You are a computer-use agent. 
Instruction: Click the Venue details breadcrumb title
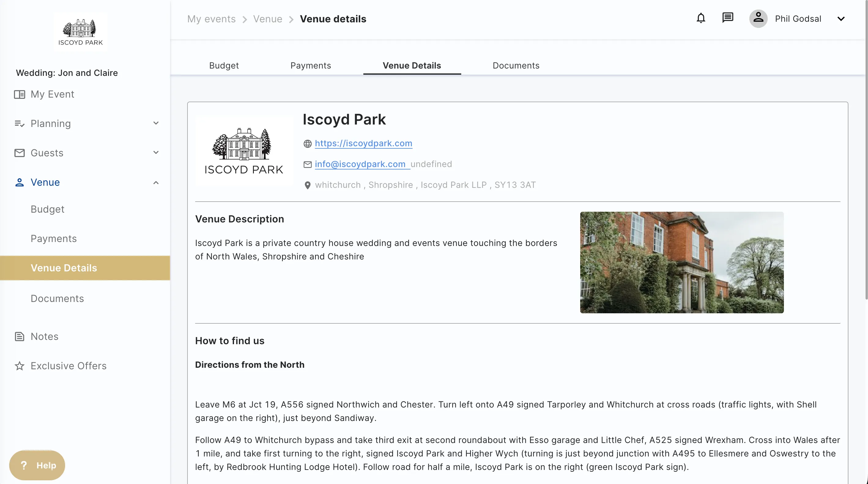pyautogui.click(x=333, y=19)
